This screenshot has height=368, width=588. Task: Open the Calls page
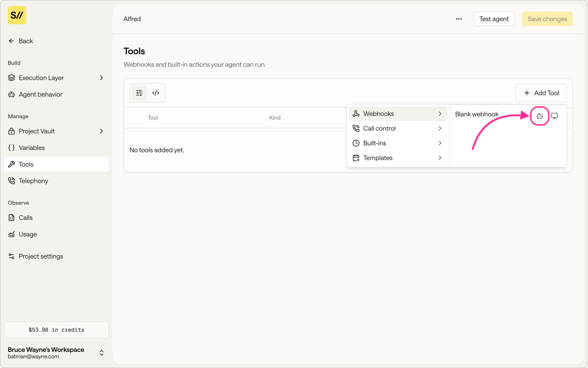pyautogui.click(x=56, y=218)
